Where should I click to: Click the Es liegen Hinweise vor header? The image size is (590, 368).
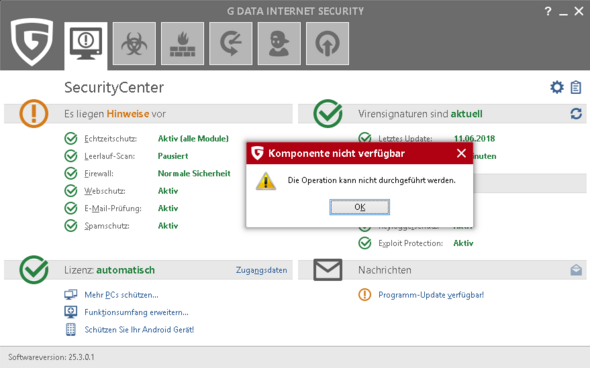coord(115,114)
